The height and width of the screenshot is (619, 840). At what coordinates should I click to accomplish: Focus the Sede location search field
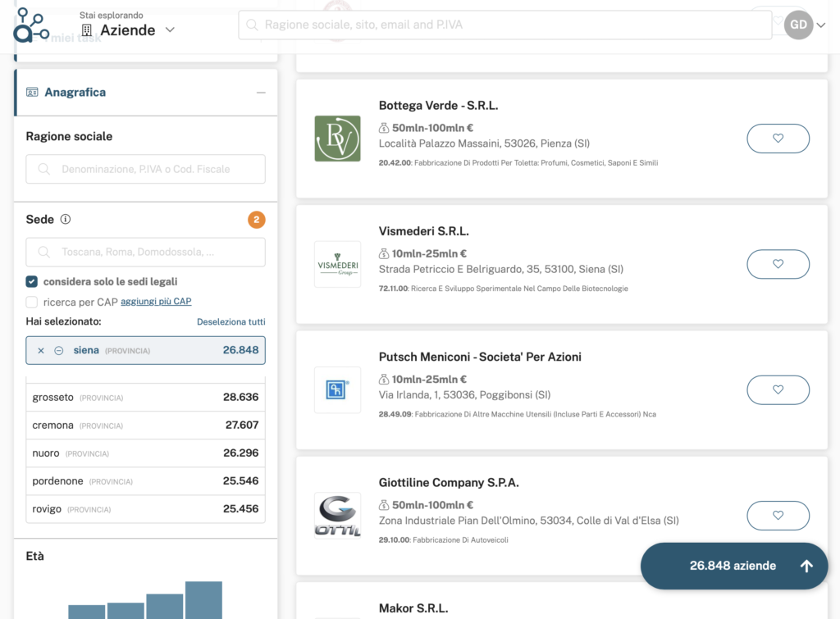tap(146, 253)
